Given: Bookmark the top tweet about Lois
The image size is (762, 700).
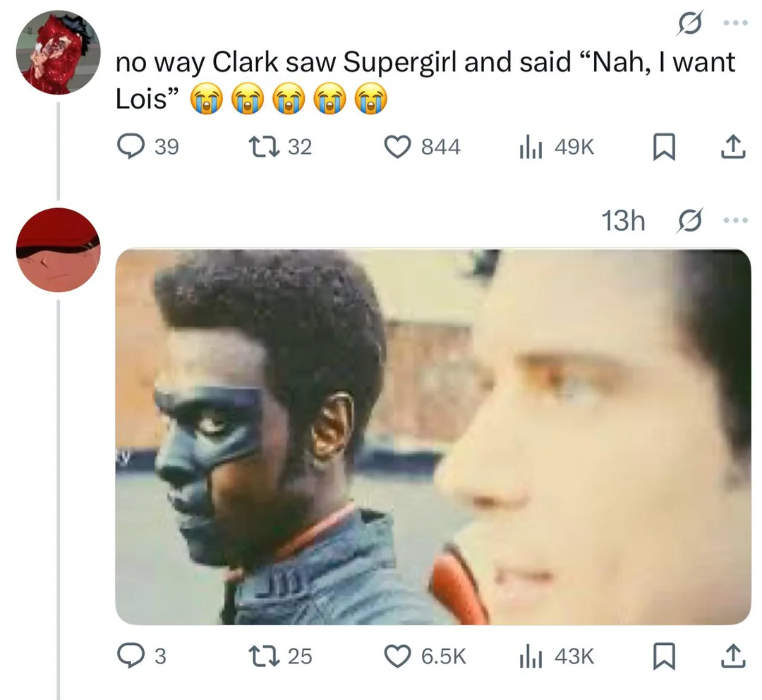Looking at the screenshot, I should [x=664, y=147].
